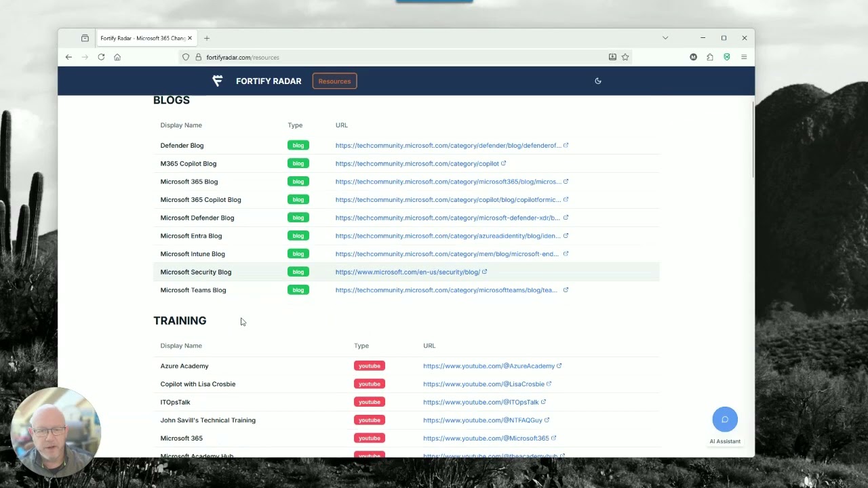
Task: Open the Firefox hamburger menu
Action: click(x=744, y=57)
